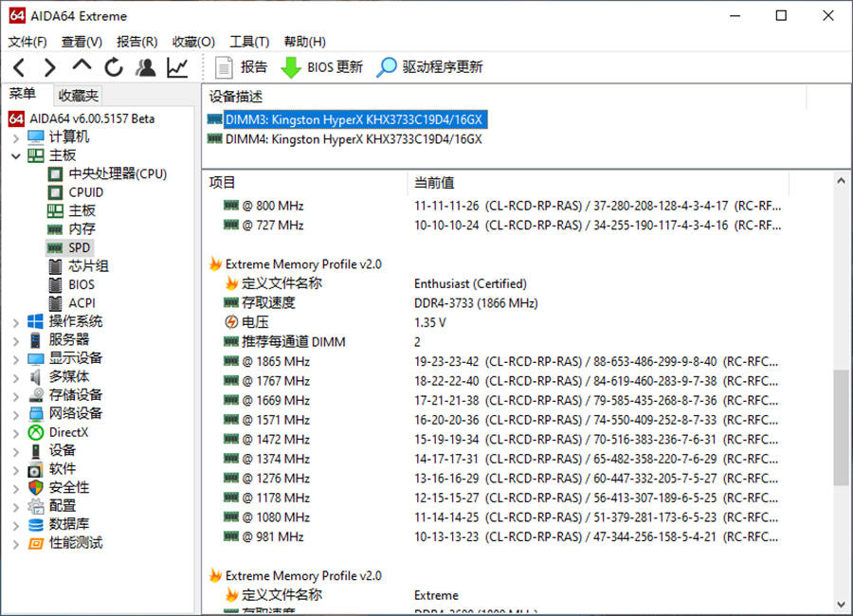Viewport: 853px width, 616px height.
Task: Click BIOS 更新 green arrow button
Action: pyautogui.click(x=321, y=67)
